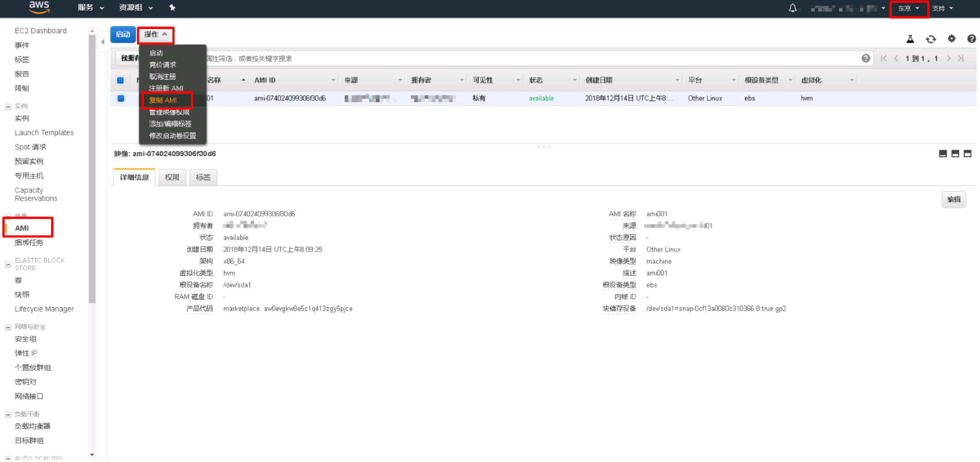
Task: Click the 编辑 button in details panel
Action: 954,199
